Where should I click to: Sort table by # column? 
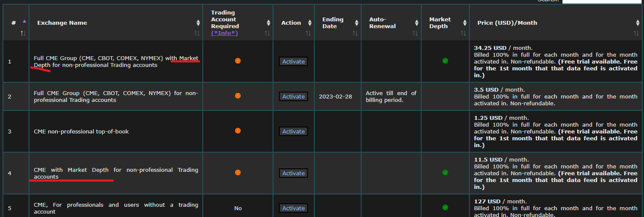16,23
